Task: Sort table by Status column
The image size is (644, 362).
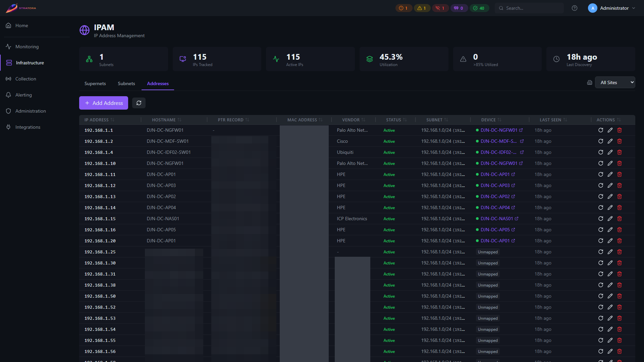Action: (x=396, y=120)
